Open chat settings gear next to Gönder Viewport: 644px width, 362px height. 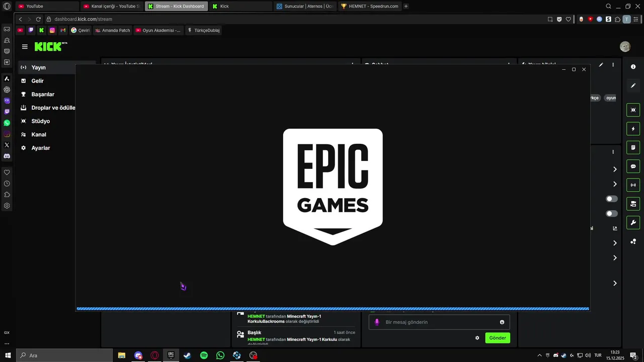pyautogui.click(x=477, y=338)
